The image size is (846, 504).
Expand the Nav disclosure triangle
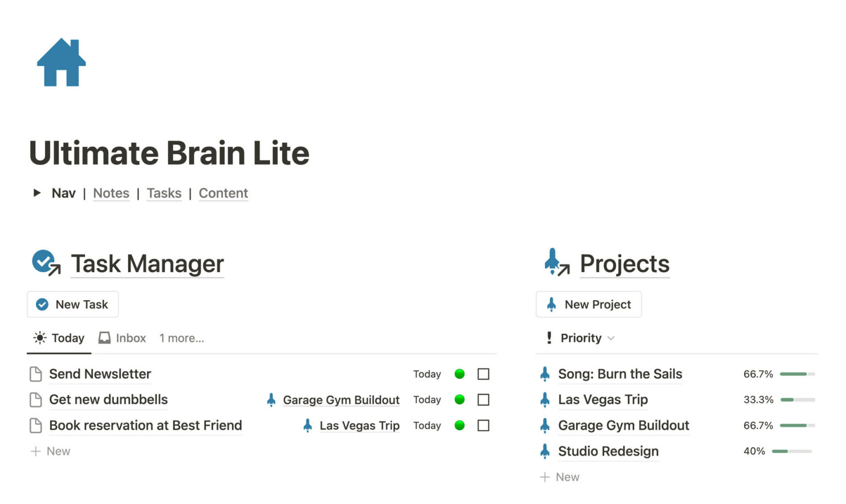(x=37, y=193)
